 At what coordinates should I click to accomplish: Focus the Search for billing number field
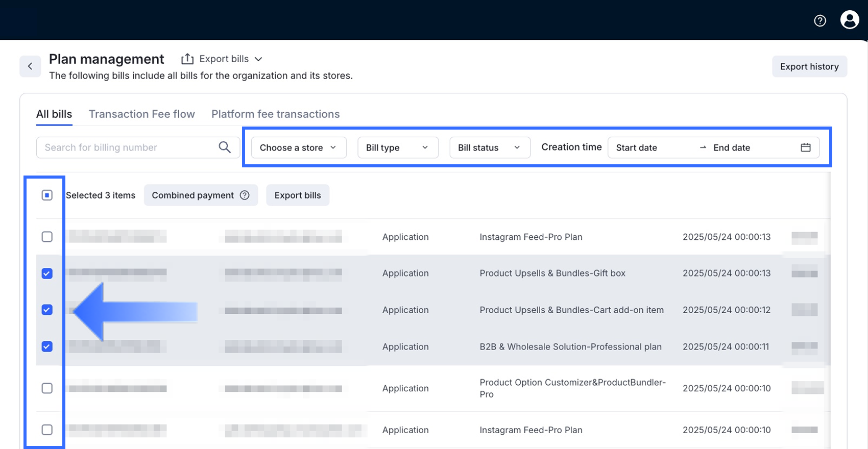(128, 147)
